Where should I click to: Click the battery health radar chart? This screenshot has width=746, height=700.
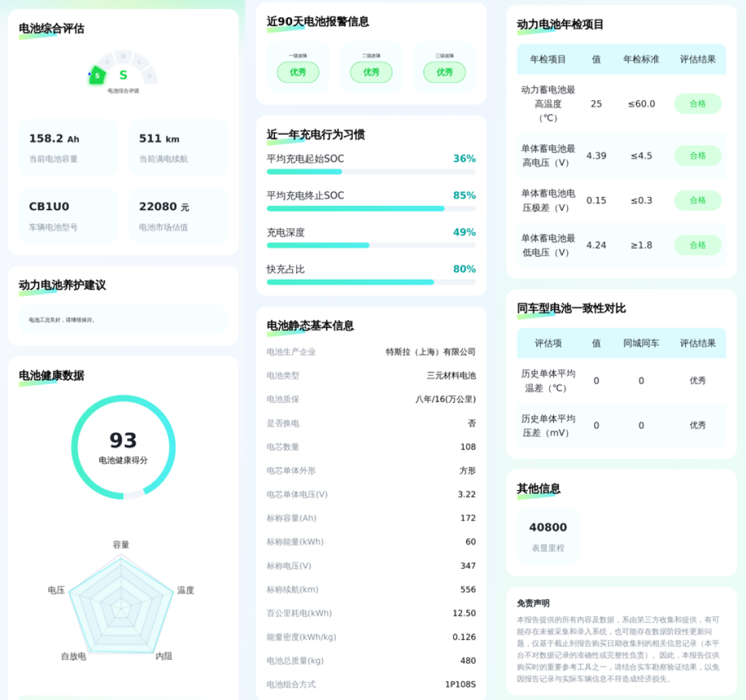(122, 605)
